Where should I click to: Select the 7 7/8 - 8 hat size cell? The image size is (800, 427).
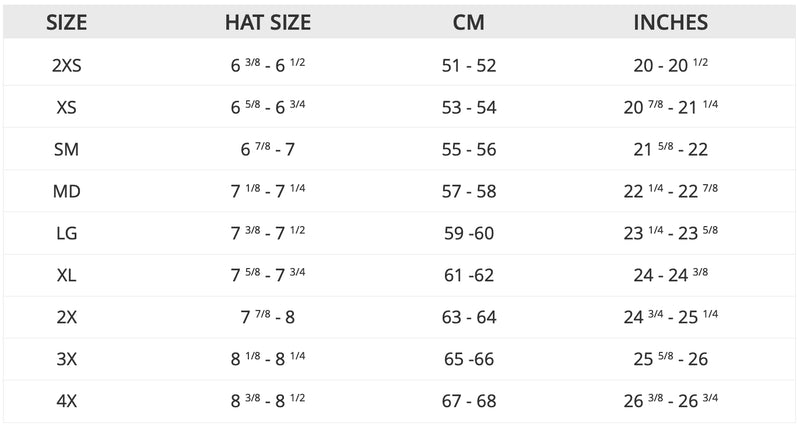(x=267, y=318)
